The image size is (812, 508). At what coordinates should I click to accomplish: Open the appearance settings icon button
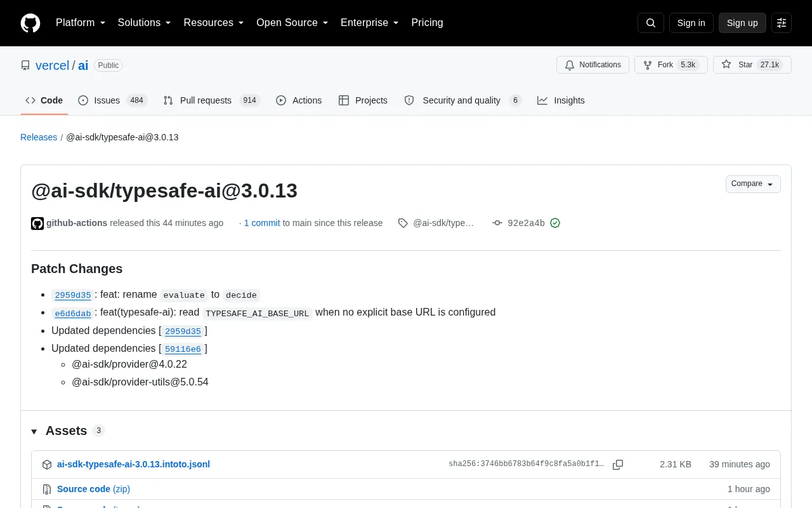(782, 23)
